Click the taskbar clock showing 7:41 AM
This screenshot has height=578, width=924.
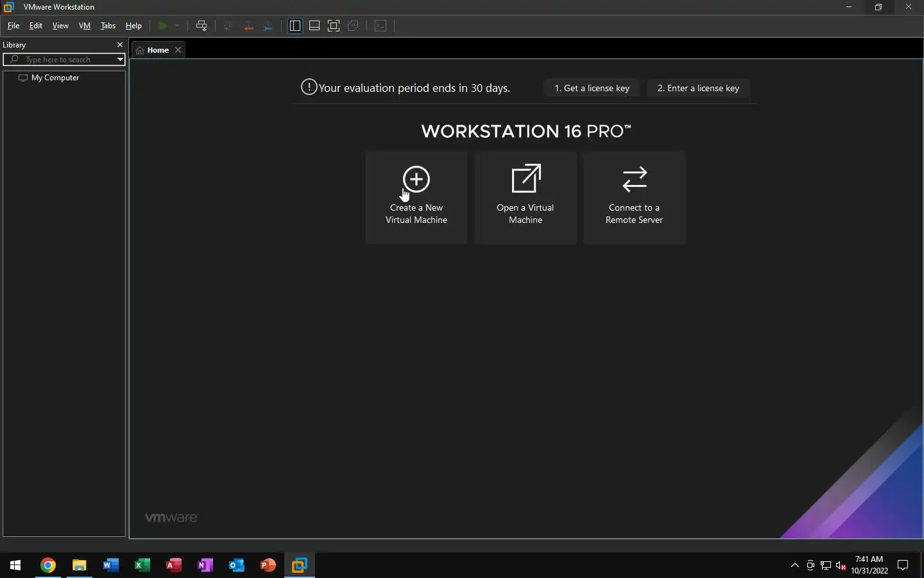click(869, 565)
